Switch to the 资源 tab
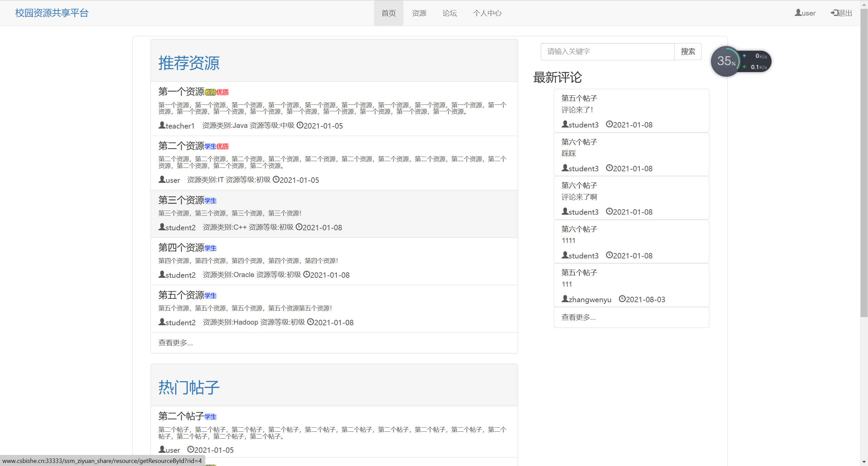Viewport: 868px width, 466px height. tap(419, 13)
